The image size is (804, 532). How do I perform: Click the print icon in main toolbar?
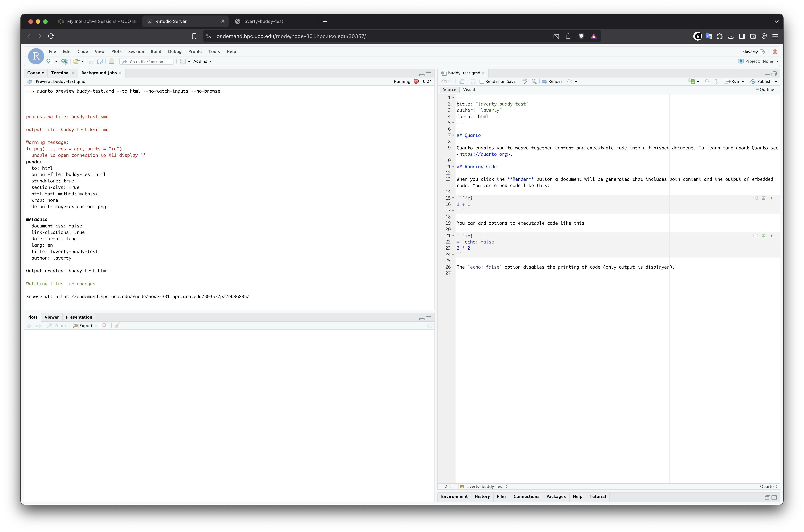click(x=111, y=61)
